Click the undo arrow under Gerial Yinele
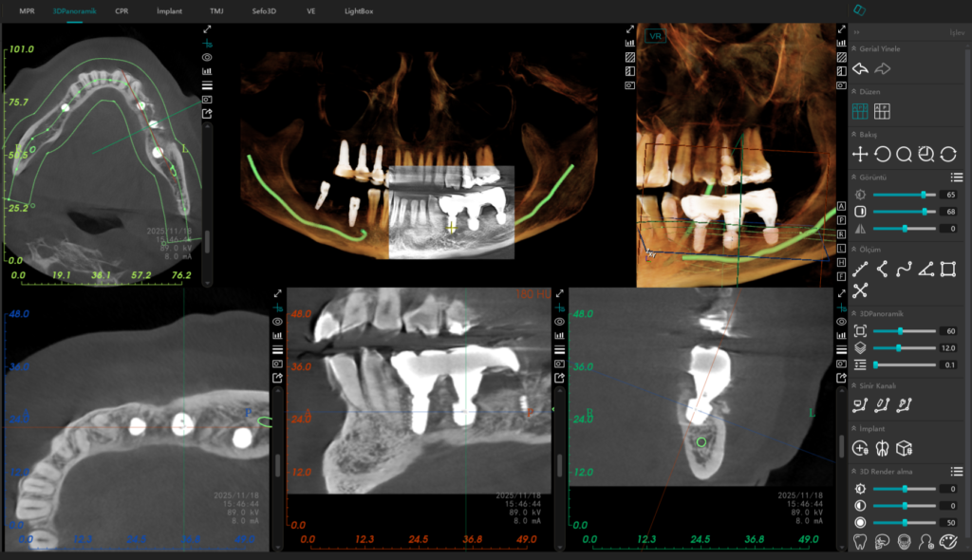This screenshot has width=972, height=560. pyautogui.click(x=860, y=69)
